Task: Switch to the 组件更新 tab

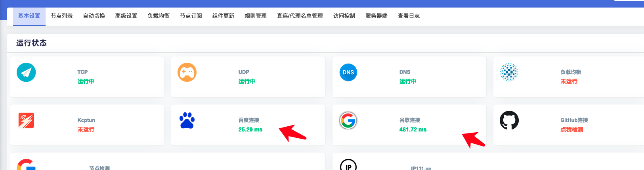Action: click(x=223, y=16)
